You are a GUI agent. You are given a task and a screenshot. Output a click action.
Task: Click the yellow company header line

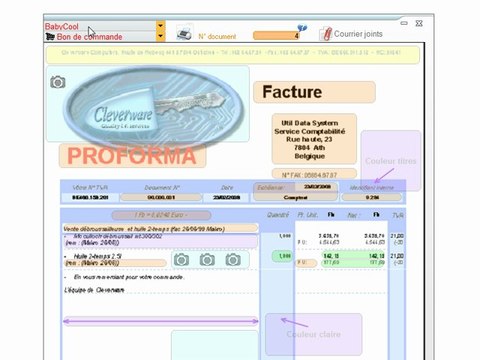(232, 55)
